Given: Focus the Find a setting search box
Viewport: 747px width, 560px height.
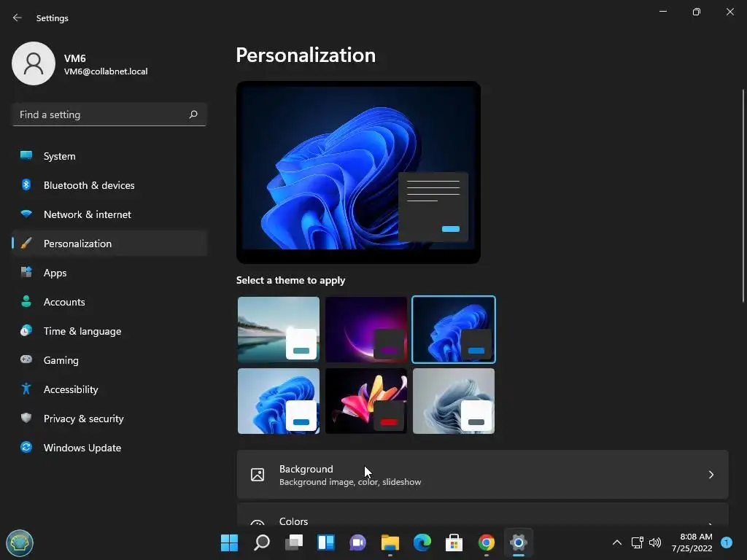Looking at the screenshot, I should [x=109, y=114].
